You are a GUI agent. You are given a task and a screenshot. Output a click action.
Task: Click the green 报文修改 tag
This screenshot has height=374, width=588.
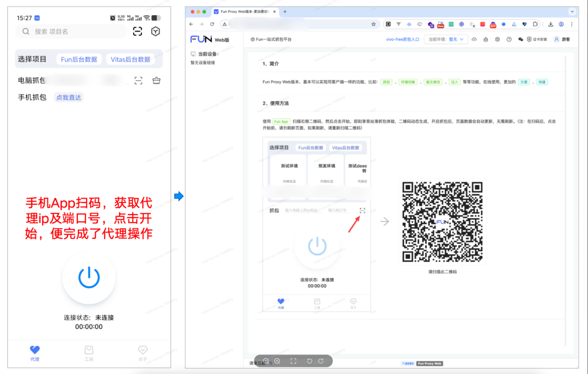point(433,82)
